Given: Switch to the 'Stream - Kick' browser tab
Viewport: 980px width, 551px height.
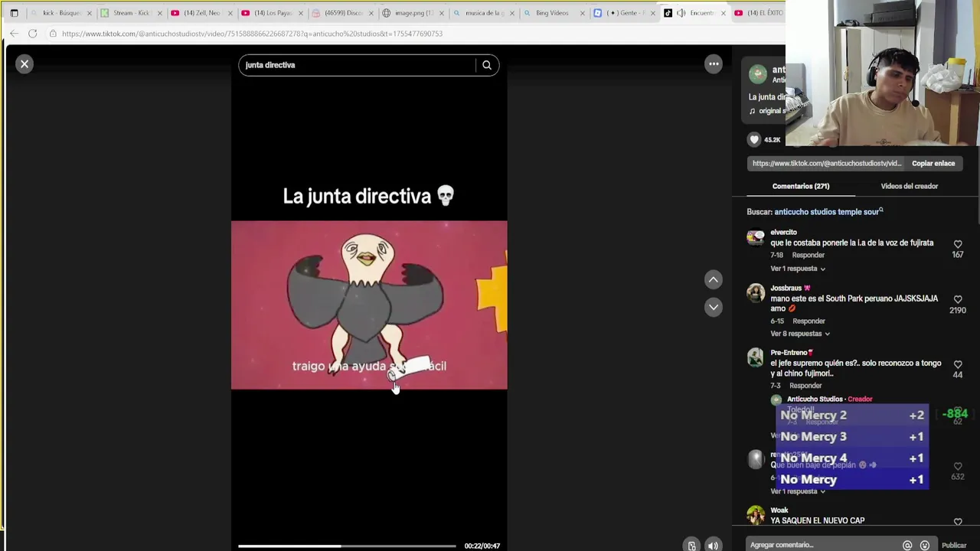Looking at the screenshot, I should 132,13.
